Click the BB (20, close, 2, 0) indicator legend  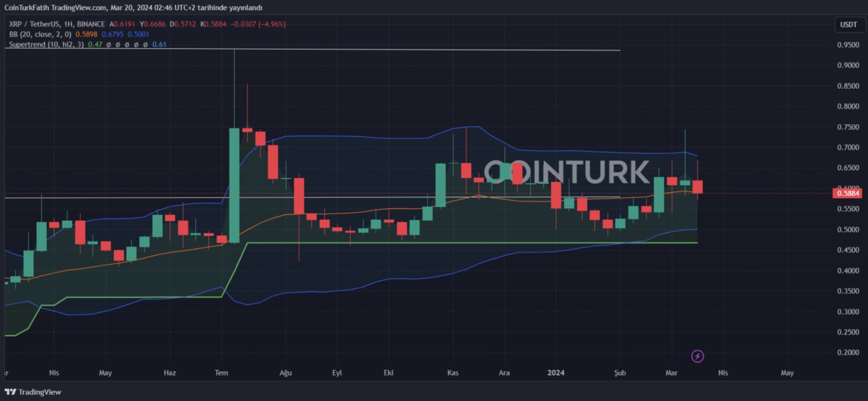click(40, 34)
